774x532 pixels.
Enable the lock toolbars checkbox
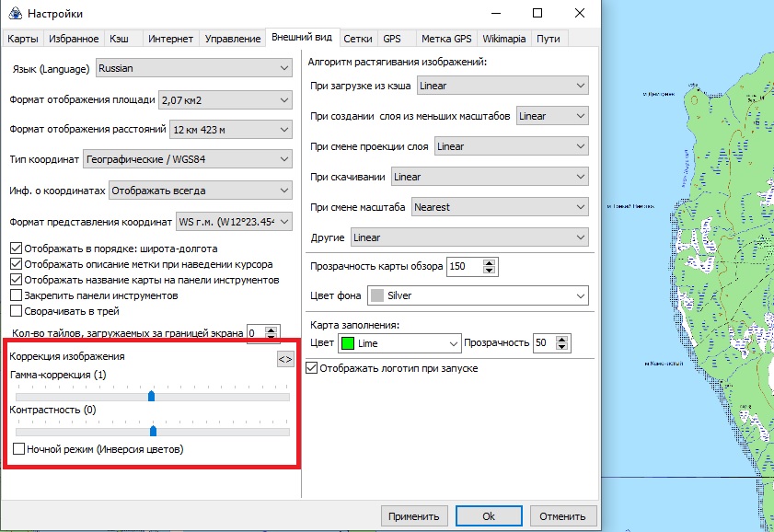tap(17, 295)
